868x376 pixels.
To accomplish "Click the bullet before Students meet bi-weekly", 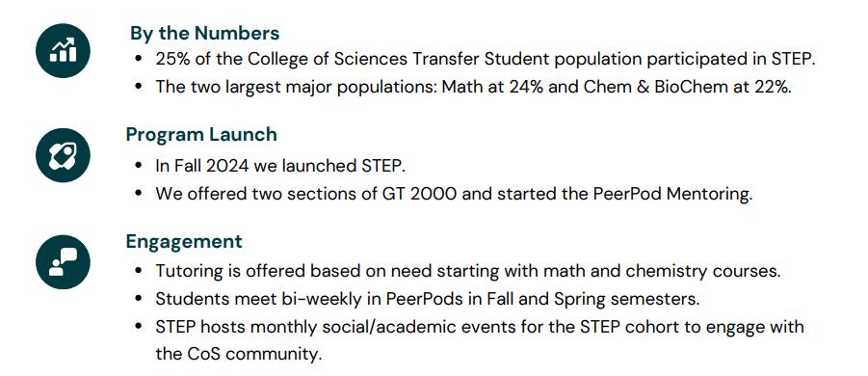I will 139,300.
